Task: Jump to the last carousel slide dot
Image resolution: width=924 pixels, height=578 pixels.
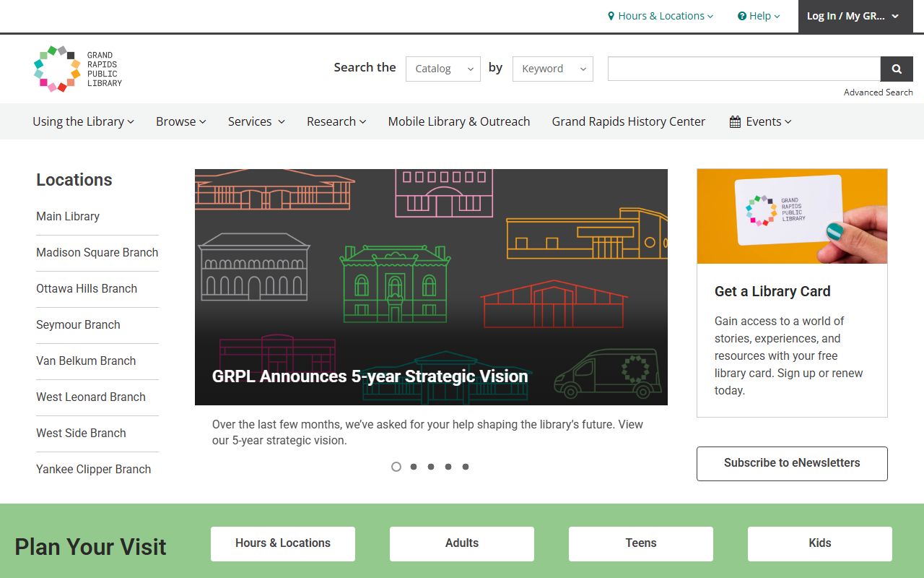Action: [x=466, y=467]
